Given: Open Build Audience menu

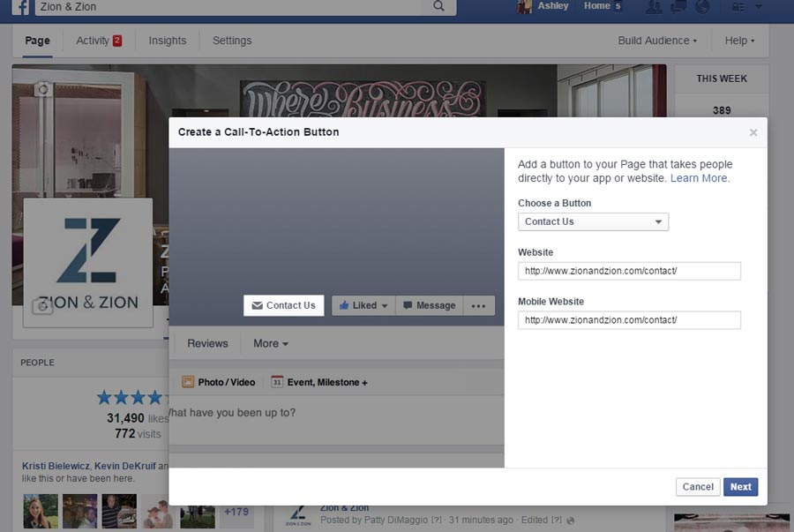Looking at the screenshot, I should pyautogui.click(x=659, y=41).
